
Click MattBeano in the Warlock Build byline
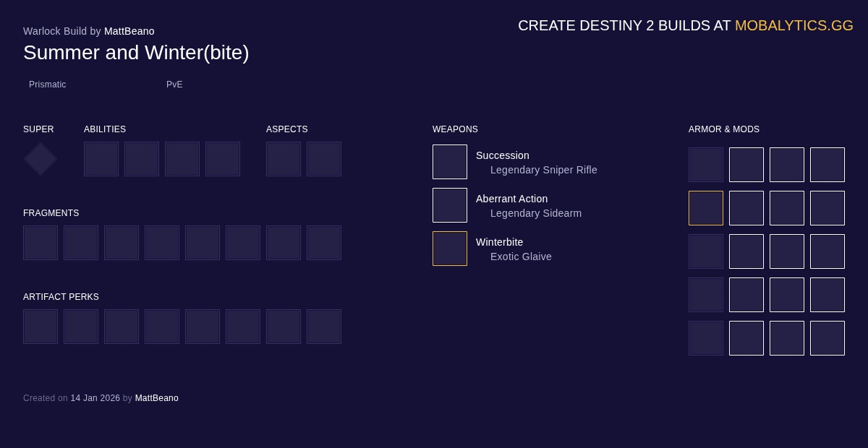[x=129, y=31]
